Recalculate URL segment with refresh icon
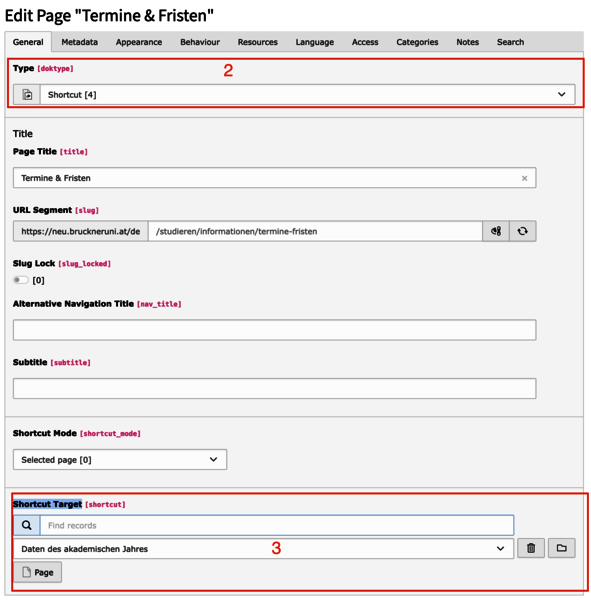Viewport: 591px width, 600px height. tap(522, 231)
